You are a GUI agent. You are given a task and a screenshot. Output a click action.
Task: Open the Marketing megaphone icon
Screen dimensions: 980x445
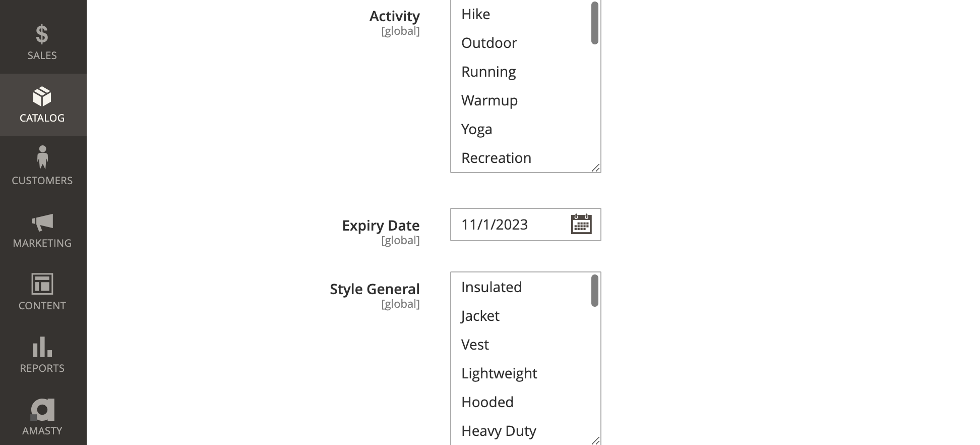point(42,222)
